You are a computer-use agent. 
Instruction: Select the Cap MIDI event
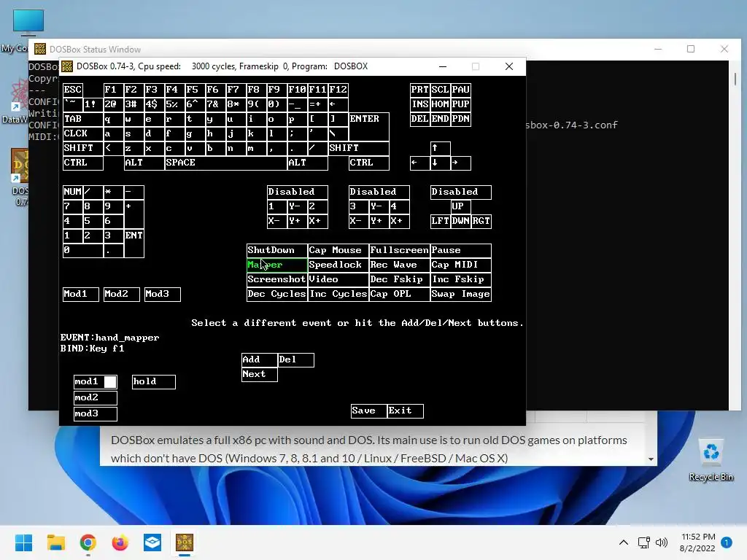click(x=461, y=265)
